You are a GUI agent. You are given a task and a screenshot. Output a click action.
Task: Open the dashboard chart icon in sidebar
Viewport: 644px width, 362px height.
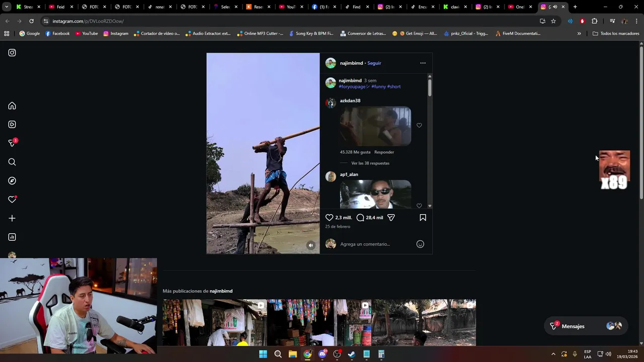pyautogui.click(x=12, y=237)
